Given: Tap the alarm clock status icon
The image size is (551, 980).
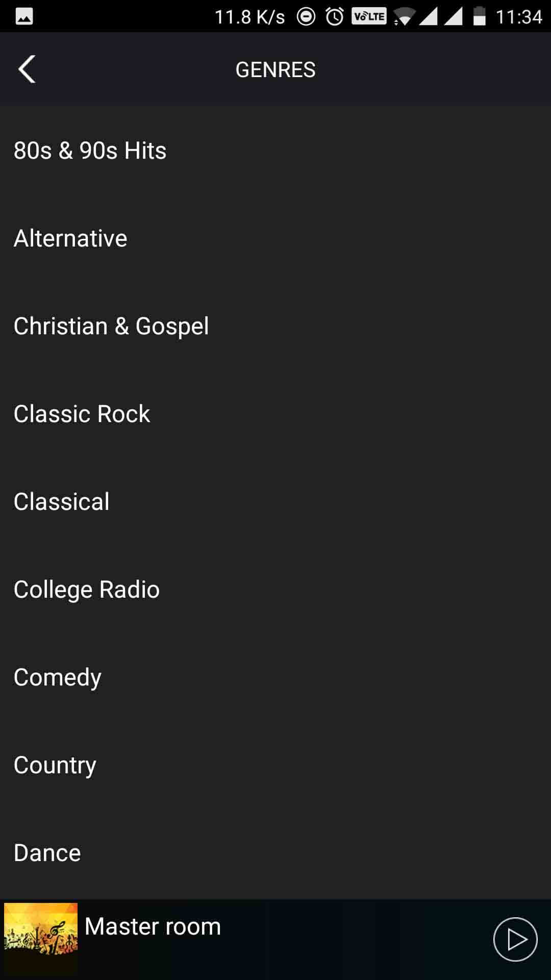Looking at the screenshot, I should pyautogui.click(x=335, y=17).
